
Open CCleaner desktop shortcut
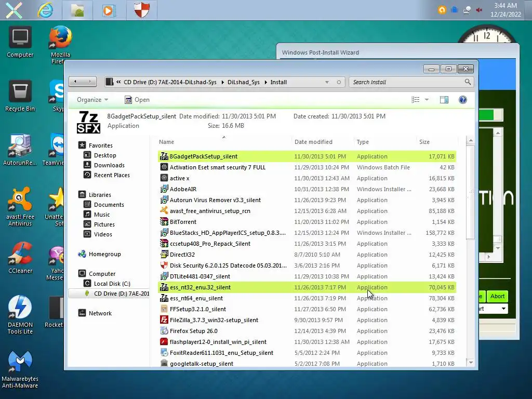click(x=20, y=258)
